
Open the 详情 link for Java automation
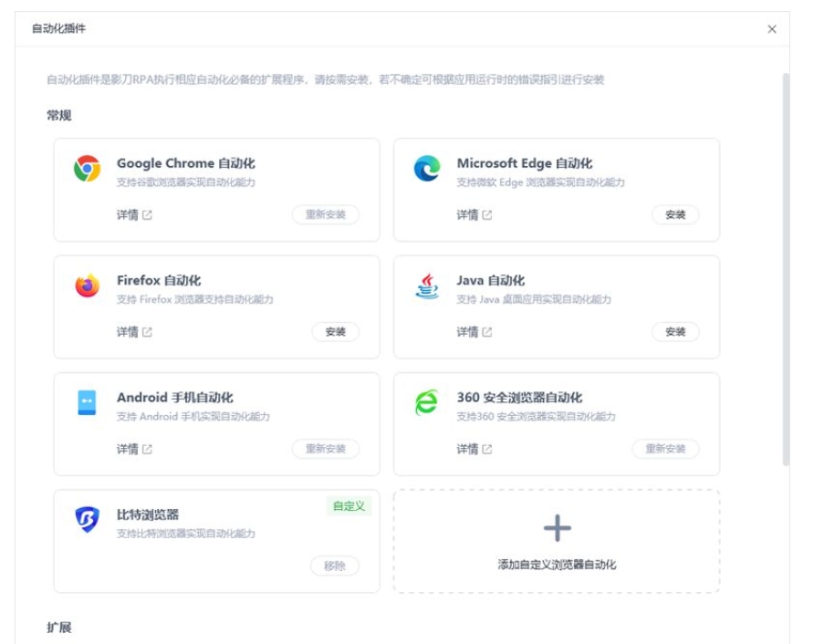[474, 332]
